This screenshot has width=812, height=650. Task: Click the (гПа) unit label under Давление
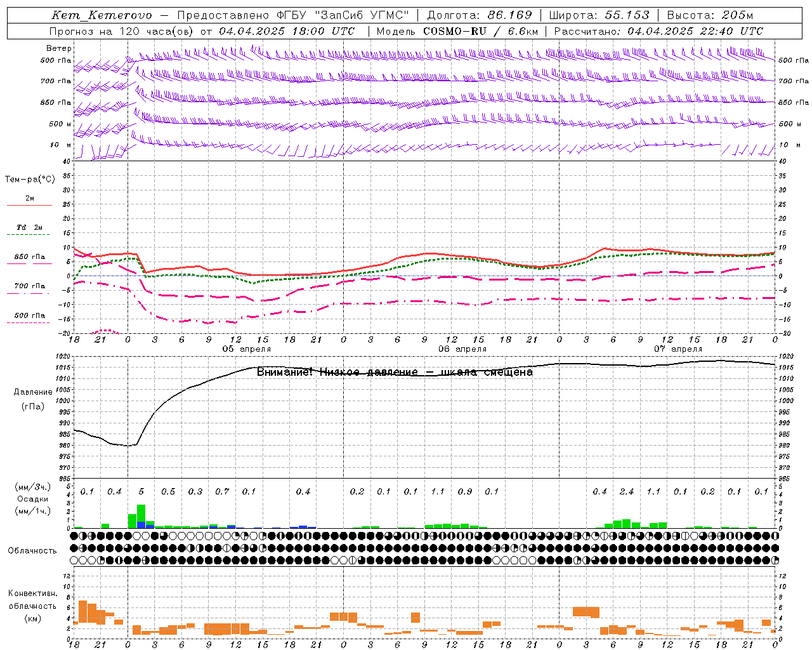(x=33, y=406)
